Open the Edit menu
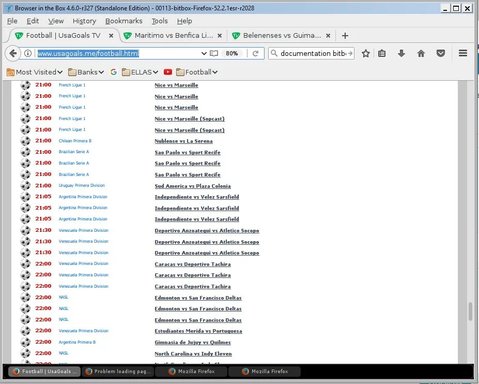This screenshot has height=384, width=479. 33,21
